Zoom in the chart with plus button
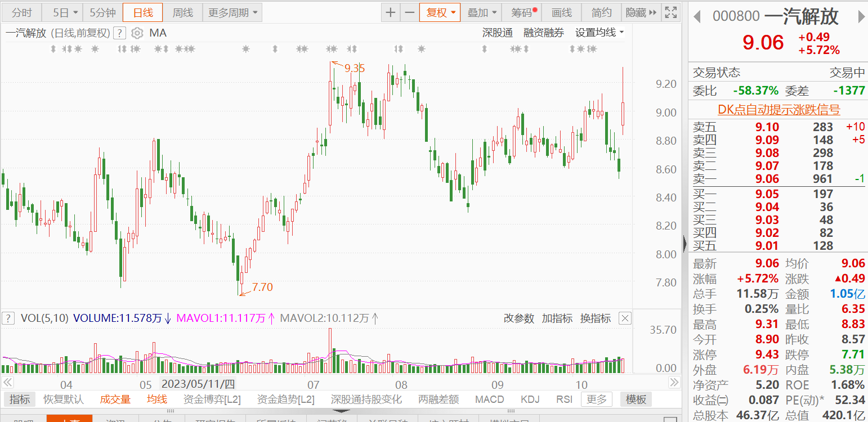 click(x=391, y=12)
